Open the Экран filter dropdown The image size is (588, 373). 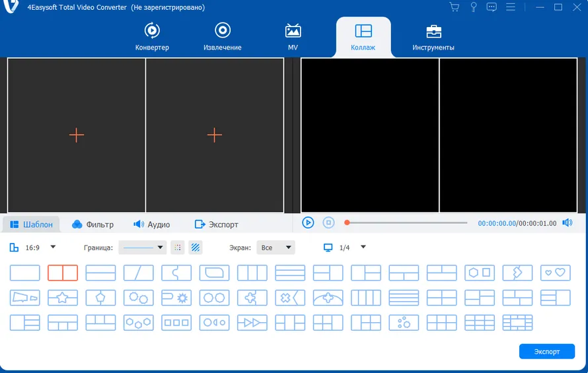[276, 248]
